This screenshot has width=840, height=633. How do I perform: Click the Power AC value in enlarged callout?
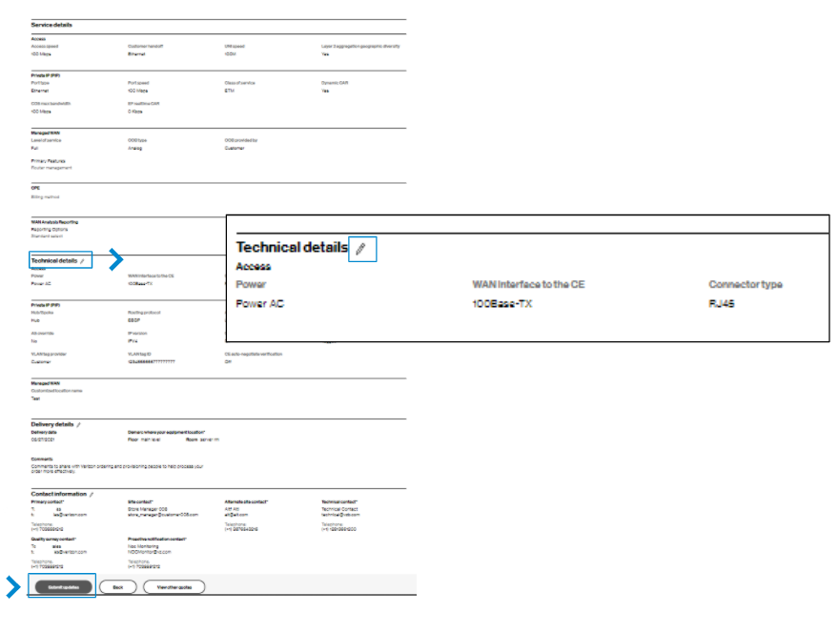point(259,303)
